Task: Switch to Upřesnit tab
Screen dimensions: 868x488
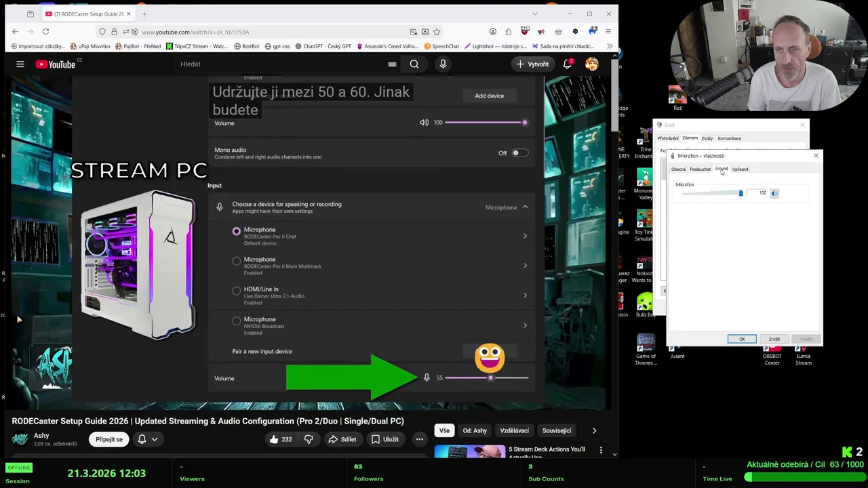Action: coord(740,169)
